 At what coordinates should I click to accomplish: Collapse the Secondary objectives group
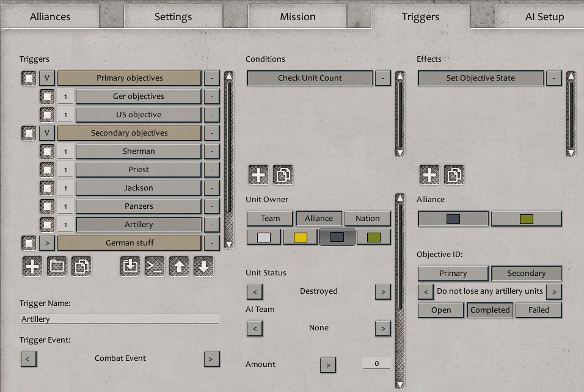click(47, 133)
